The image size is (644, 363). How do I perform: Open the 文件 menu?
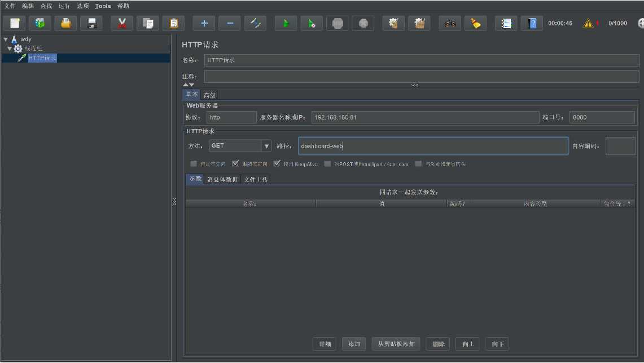pyautogui.click(x=10, y=6)
